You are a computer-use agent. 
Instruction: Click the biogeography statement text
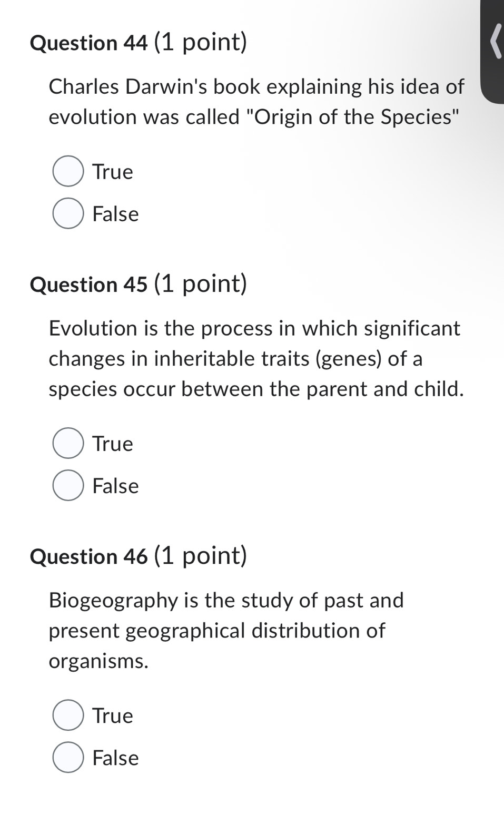(226, 631)
